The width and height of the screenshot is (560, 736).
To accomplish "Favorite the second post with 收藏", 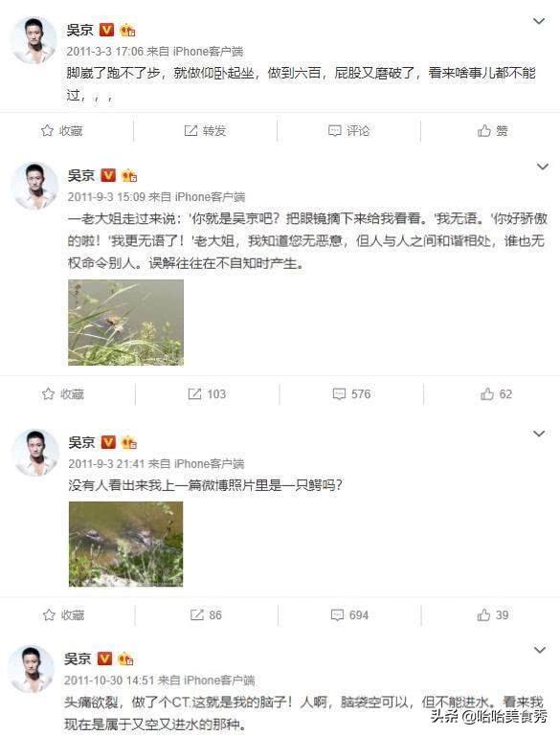I will (63, 393).
